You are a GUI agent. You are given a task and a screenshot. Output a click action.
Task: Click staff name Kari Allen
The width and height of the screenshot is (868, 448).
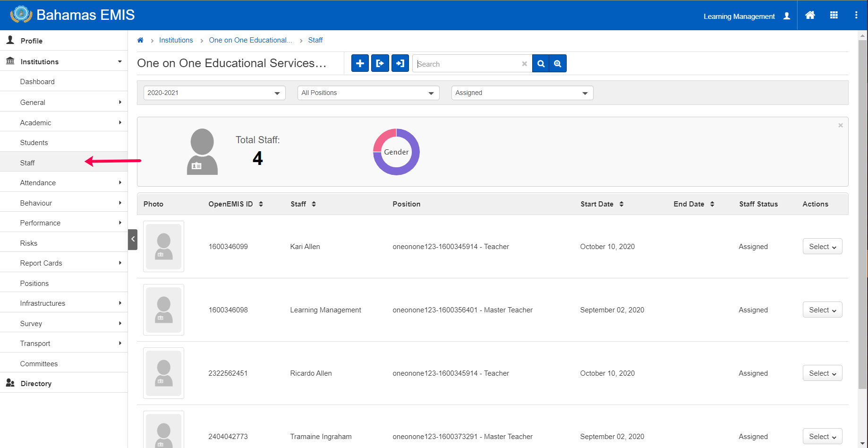[305, 247]
